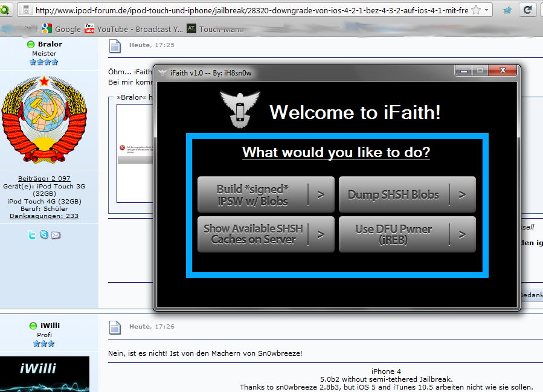Click iWilli's avatar image
Viewport: 543px width, 392px height.
45,374
